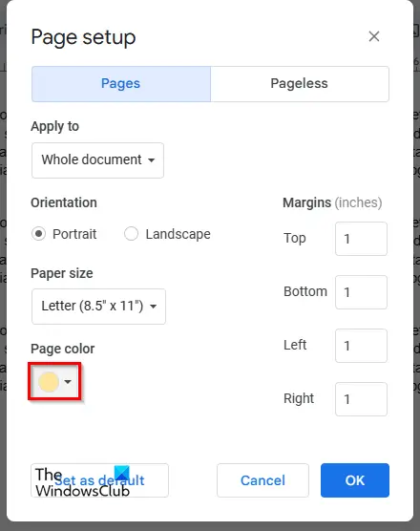Click the paper size dropdown arrow
Image resolution: width=420 pixels, height=531 pixels.
[x=154, y=307]
